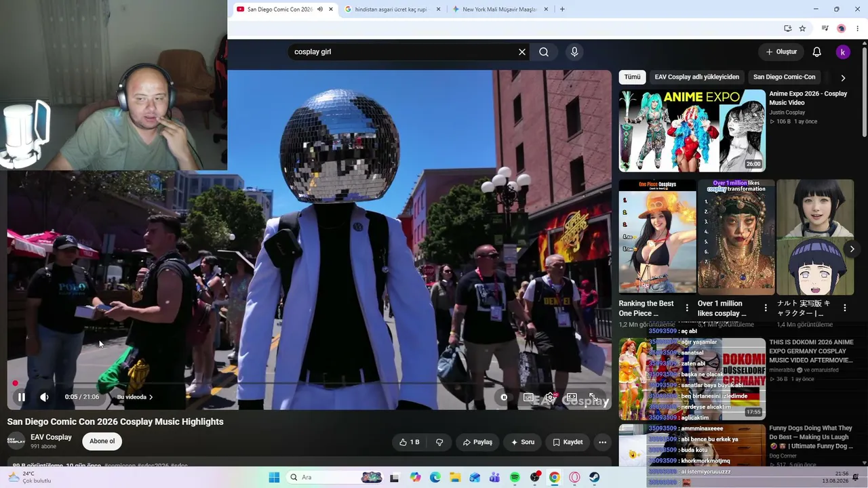This screenshot has width=868, height=488.
Task: Switch to the 'New York Mali Müşavir Maaşları' tab
Action: tap(500, 9)
